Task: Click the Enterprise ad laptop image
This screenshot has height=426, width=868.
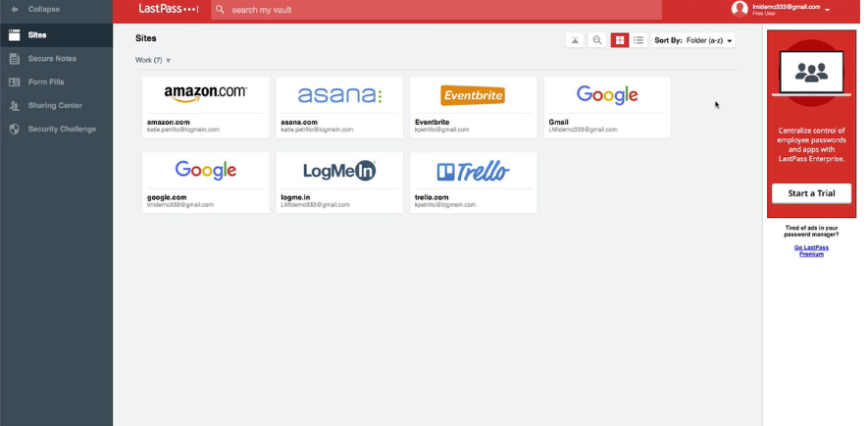Action: [x=811, y=72]
